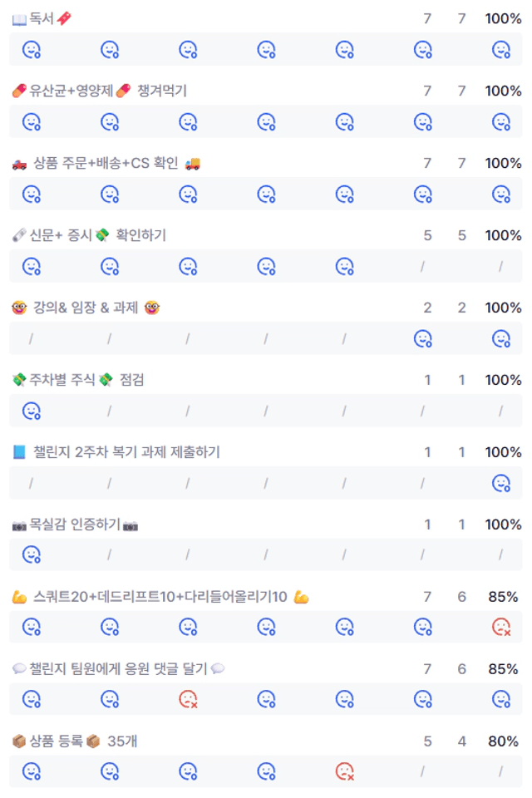532x798 pixels.
Task: Click the only smiley in 주차별 주식 점검 row
Action: pos(32,410)
